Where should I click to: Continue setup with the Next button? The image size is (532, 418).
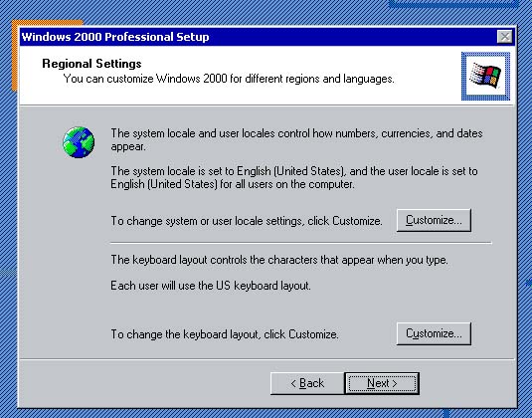(382, 383)
